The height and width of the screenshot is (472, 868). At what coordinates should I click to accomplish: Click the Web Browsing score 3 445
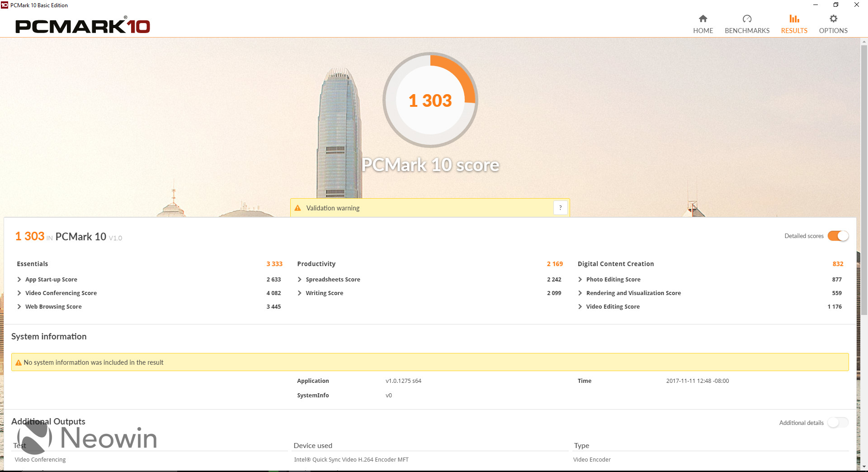(x=274, y=307)
